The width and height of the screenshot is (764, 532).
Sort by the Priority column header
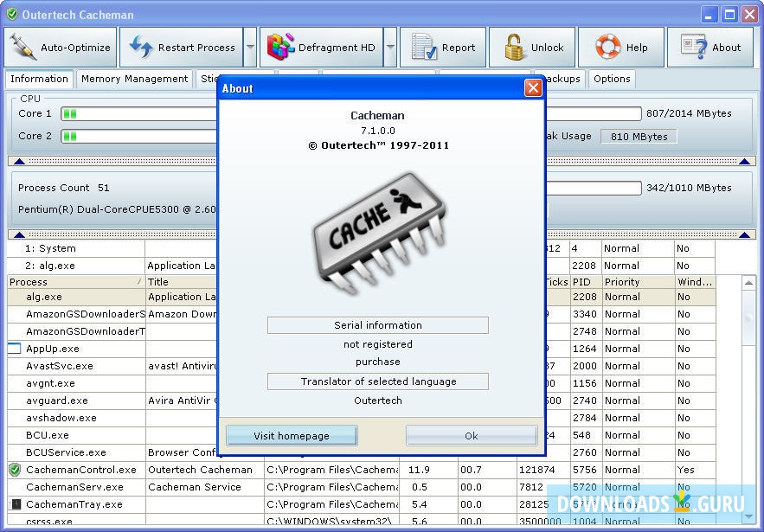pyautogui.click(x=639, y=282)
